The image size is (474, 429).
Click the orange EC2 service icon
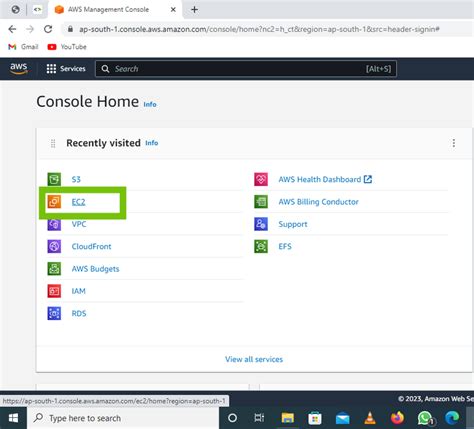click(x=54, y=202)
